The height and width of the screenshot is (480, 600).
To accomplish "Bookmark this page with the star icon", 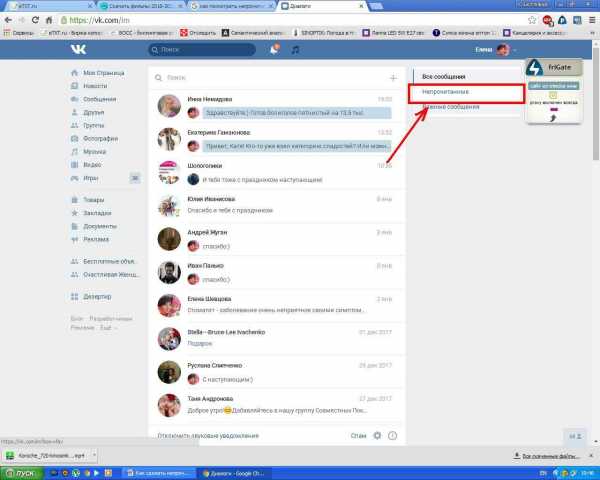I will pos(532,20).
